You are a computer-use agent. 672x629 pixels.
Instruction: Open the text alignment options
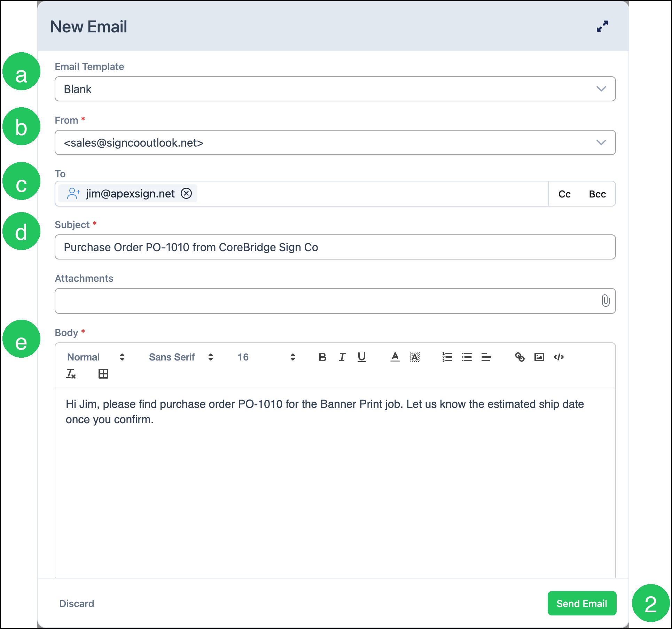click(x=486, y=357)
